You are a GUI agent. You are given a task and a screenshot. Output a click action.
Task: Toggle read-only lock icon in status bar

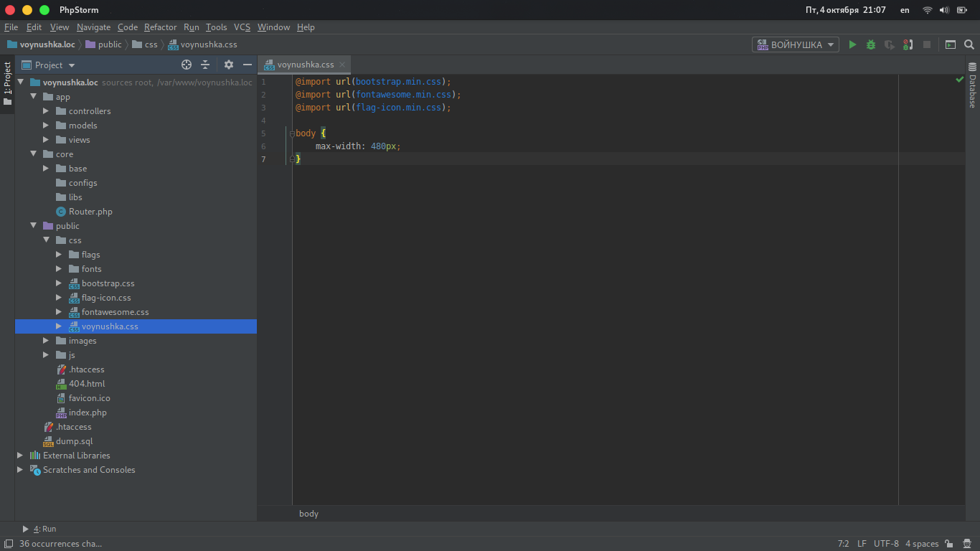pyautogui.click(x=949, y=544)
